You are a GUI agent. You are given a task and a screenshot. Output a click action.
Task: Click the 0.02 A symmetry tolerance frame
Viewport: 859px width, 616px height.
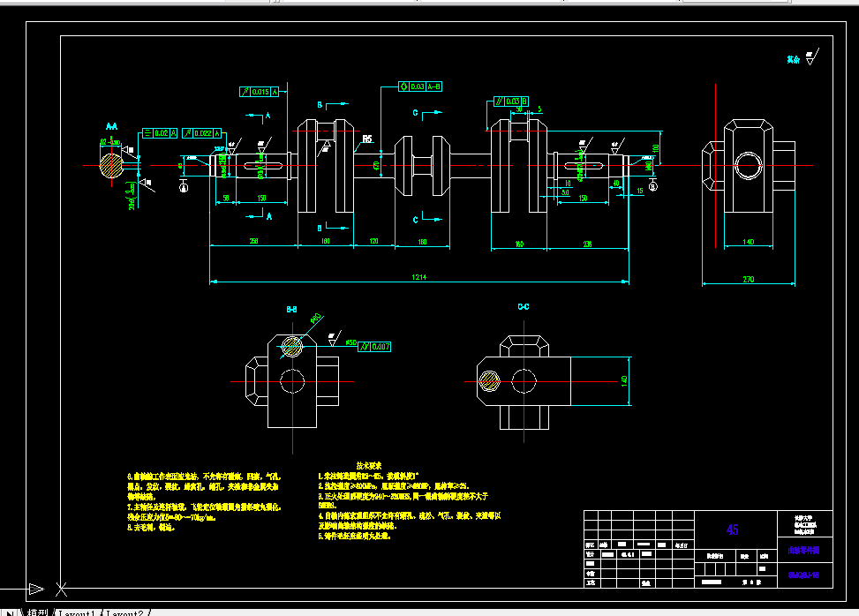tap(160, 133)
